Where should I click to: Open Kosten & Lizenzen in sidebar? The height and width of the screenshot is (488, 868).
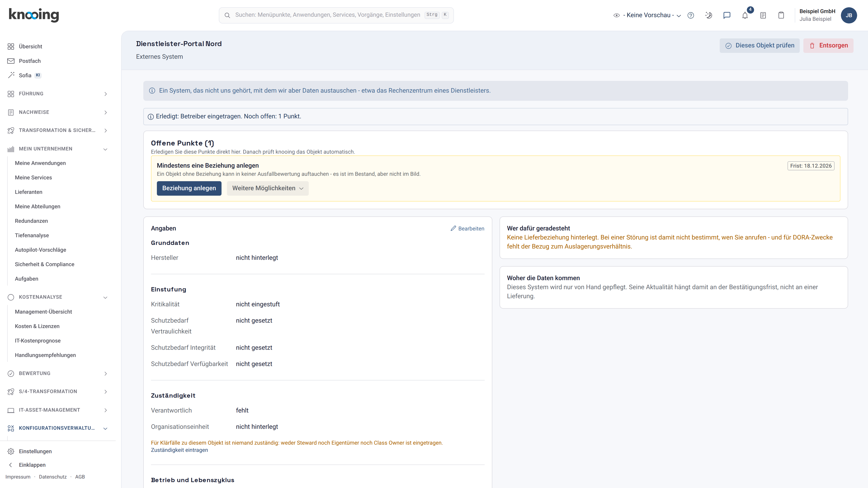(37, 326)
